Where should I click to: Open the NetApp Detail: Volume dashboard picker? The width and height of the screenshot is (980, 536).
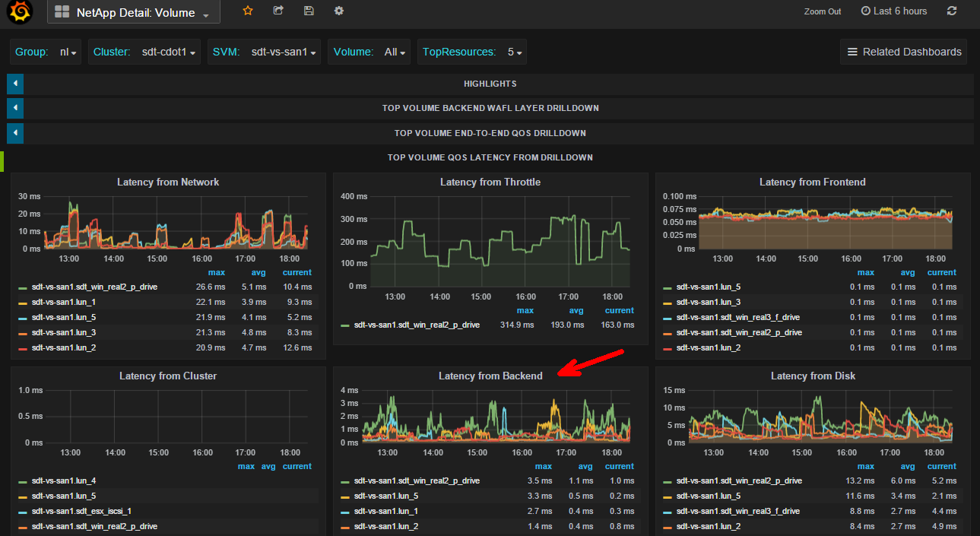tap(135, 12)
